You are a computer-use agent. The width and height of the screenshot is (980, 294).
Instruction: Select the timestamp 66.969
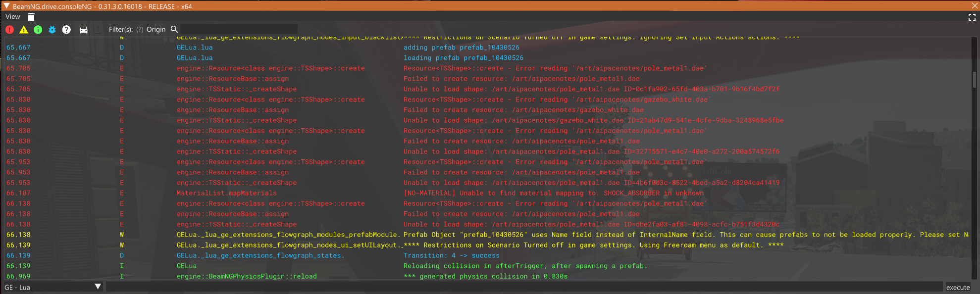pos(18,276)
